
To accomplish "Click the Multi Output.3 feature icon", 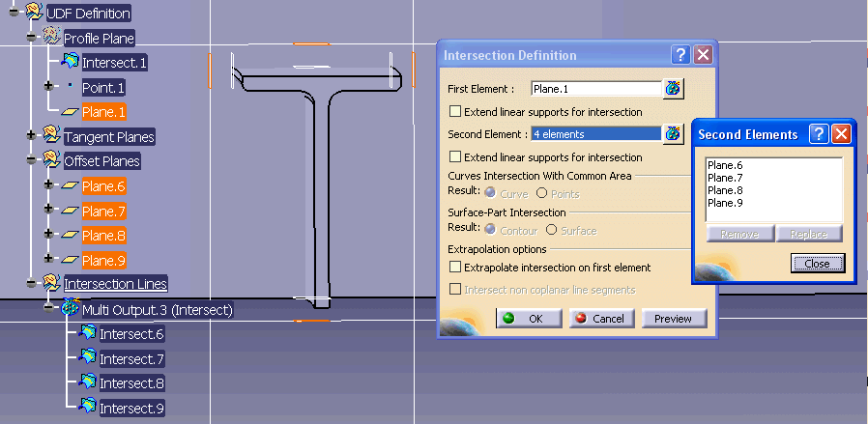I will tap(71, 307).
